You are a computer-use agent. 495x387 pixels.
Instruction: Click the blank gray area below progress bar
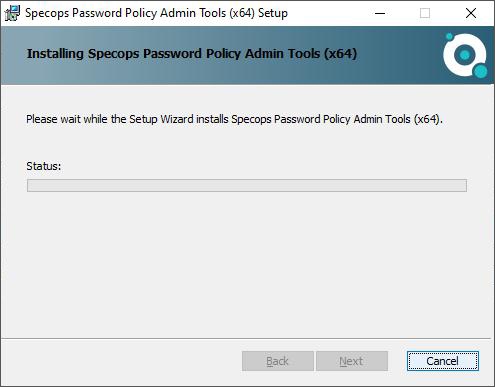pos(247,263)
